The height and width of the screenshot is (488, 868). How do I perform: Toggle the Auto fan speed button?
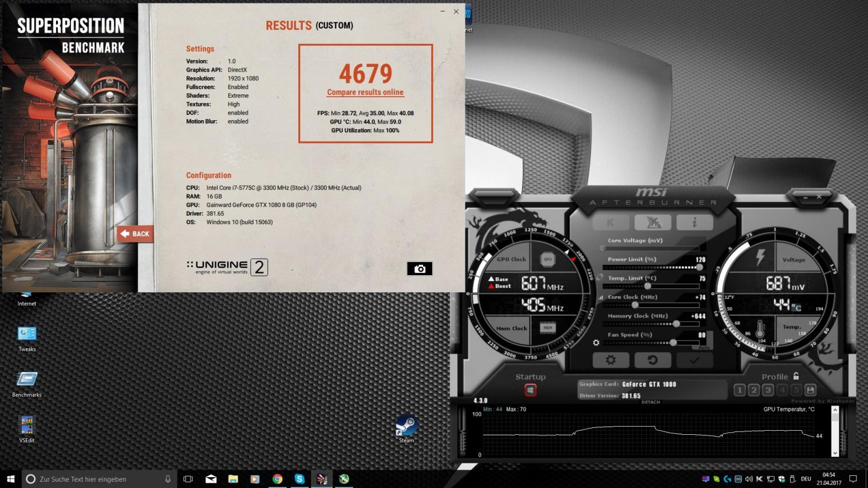point(704,347)
